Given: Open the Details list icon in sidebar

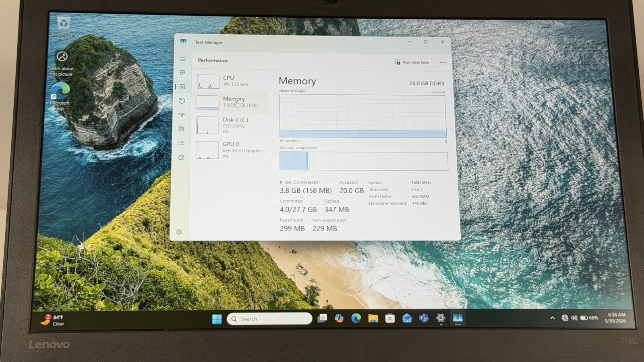Looking at the screenshot, I should click(181, 143).
